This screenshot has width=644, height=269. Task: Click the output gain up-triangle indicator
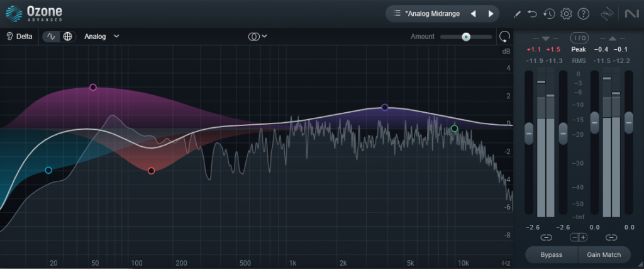(613, 38)
